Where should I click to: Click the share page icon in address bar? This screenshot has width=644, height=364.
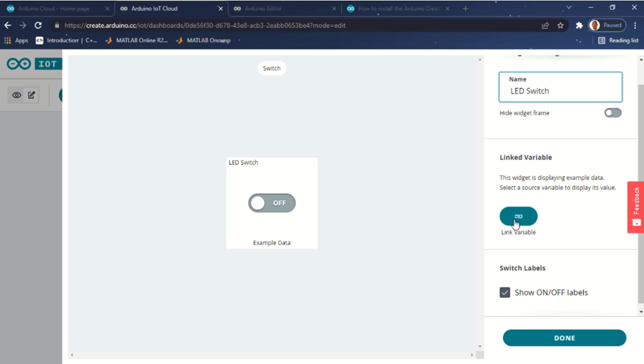tap(545, 25)
